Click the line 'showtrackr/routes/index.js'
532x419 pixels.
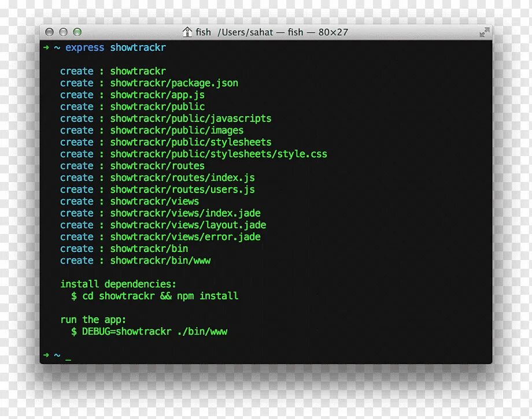click(x=183, y=177)
